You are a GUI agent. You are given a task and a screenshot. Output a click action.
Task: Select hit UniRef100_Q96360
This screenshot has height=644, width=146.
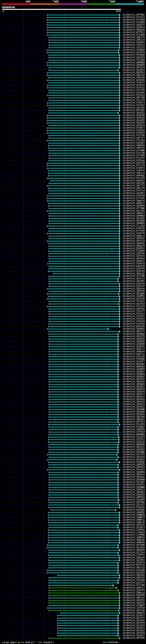point(134,575)
